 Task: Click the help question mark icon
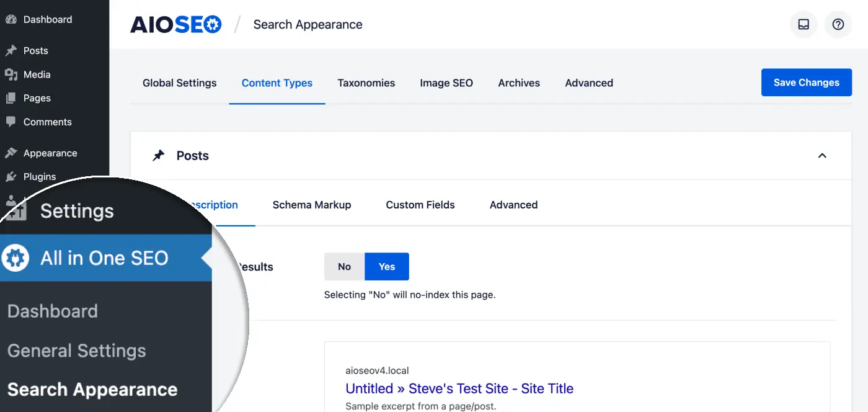838,25
